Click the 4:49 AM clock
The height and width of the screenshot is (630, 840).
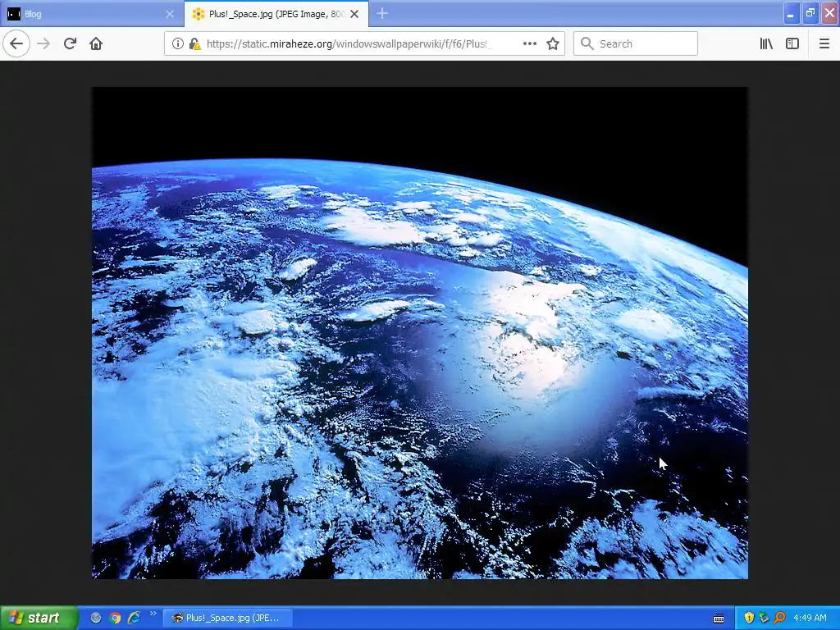(810, 618)
